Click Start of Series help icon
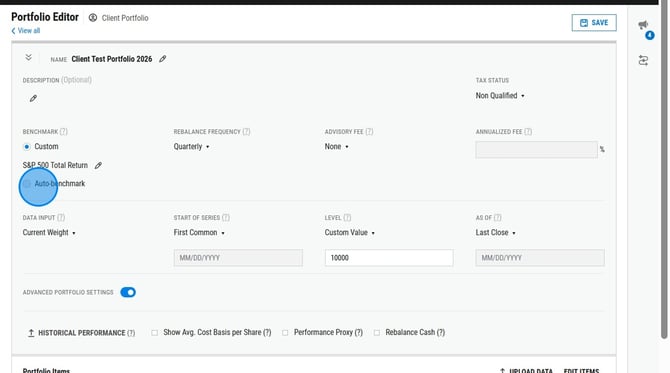670x373 pixels. 226,217
